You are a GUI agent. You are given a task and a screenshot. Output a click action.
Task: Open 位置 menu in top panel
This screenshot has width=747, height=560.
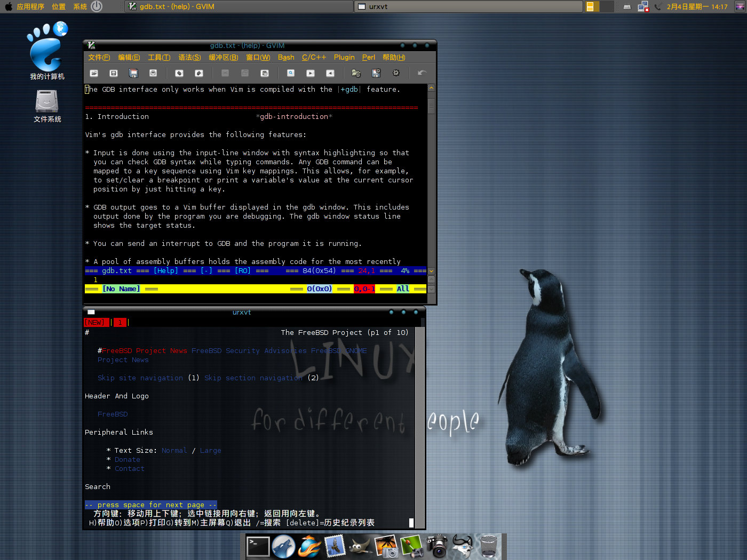59,7
